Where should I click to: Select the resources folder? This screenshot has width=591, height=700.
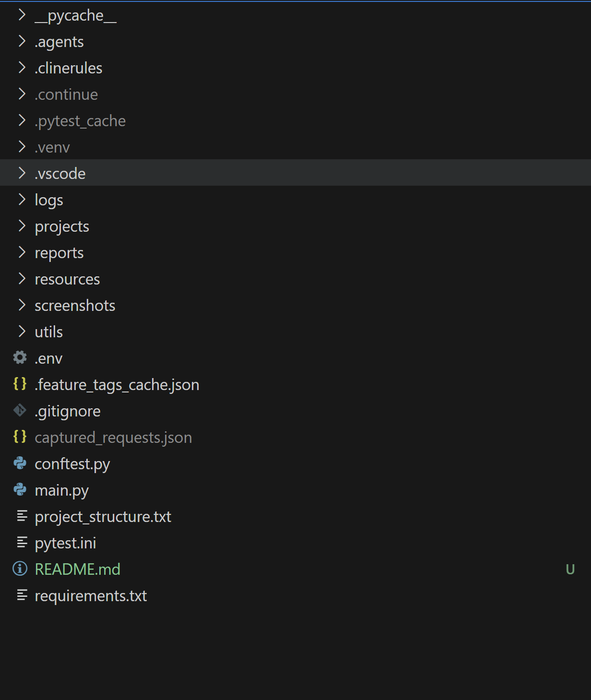[67, 279]
